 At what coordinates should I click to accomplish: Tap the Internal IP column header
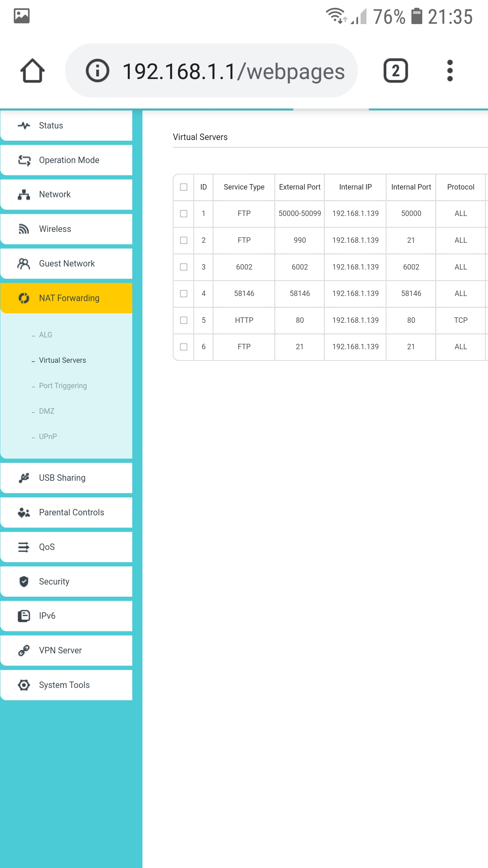(355, 187)
